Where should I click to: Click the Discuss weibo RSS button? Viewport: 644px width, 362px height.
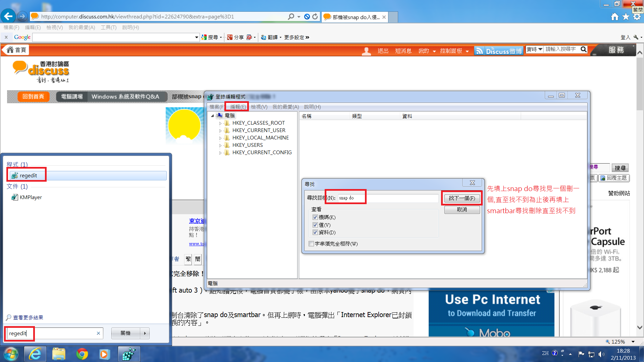498,51
